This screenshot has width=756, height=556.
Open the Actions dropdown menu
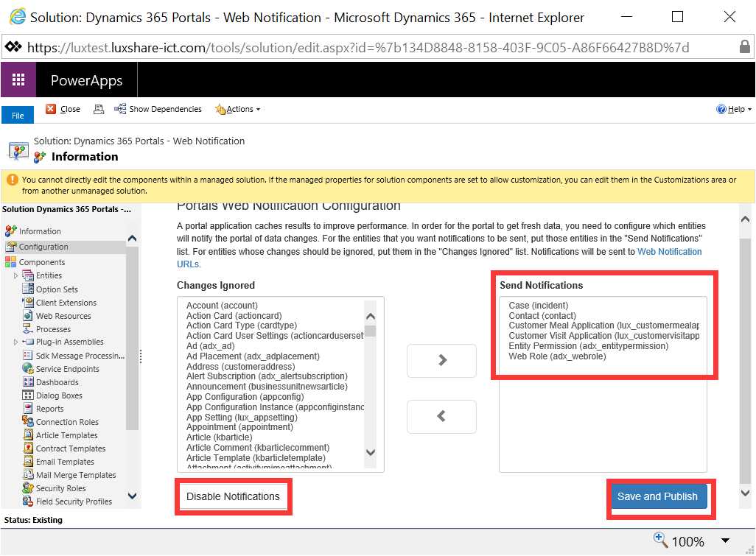click(238, 110)
